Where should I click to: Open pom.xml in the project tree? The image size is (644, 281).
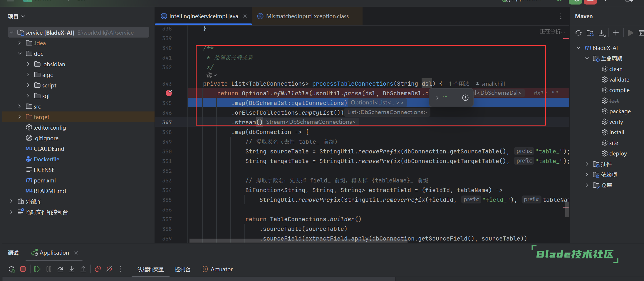point(45,180)
